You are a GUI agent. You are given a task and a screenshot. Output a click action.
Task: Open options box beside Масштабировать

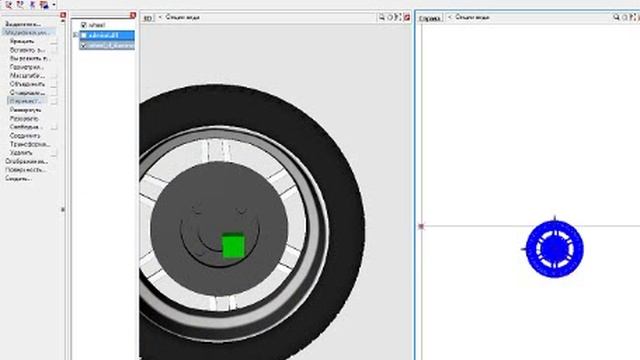(x=54, y=76)
